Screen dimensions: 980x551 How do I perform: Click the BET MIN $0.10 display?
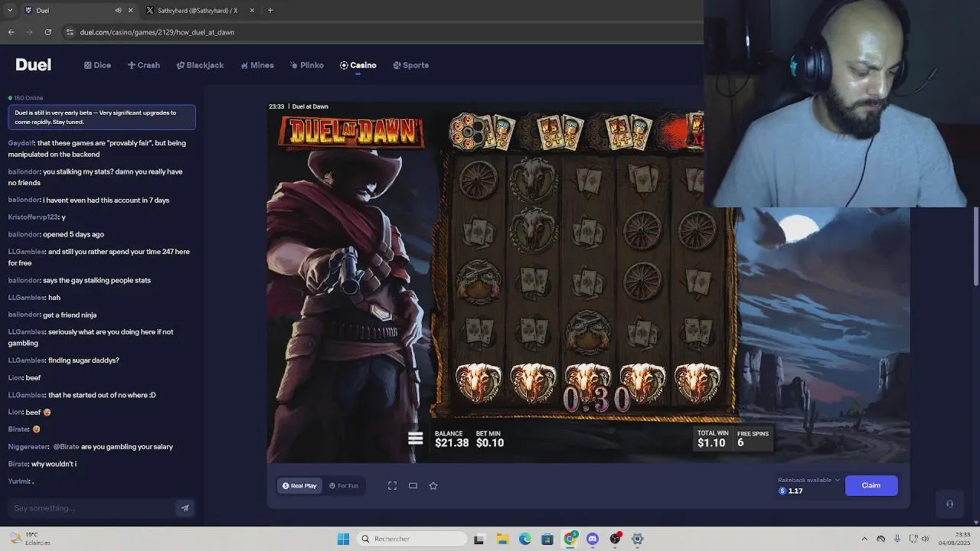coord(490,439)
